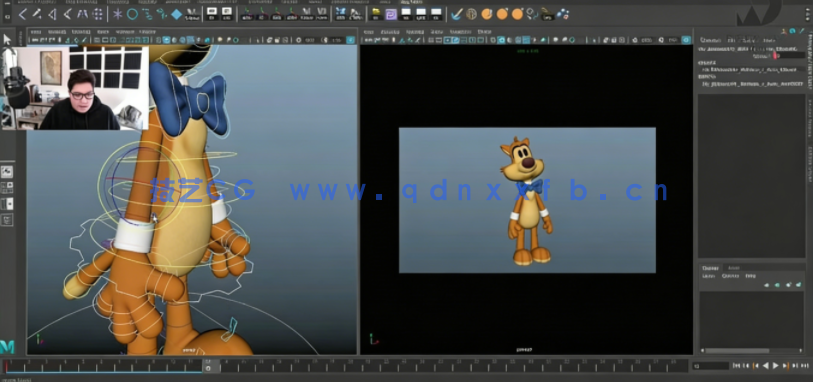Screen dimensions: 813x382
Task: Open the Help menu in layer editor
Action: tap(750, 276)
